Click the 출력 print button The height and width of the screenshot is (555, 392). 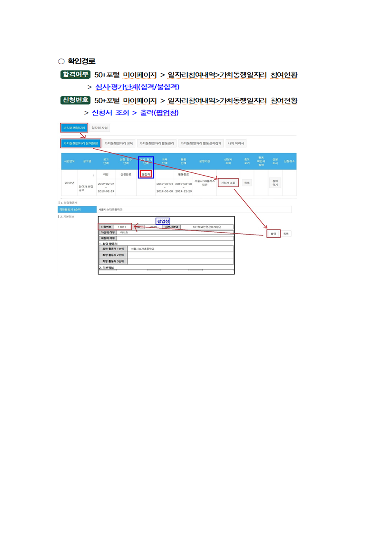[273, 234]
